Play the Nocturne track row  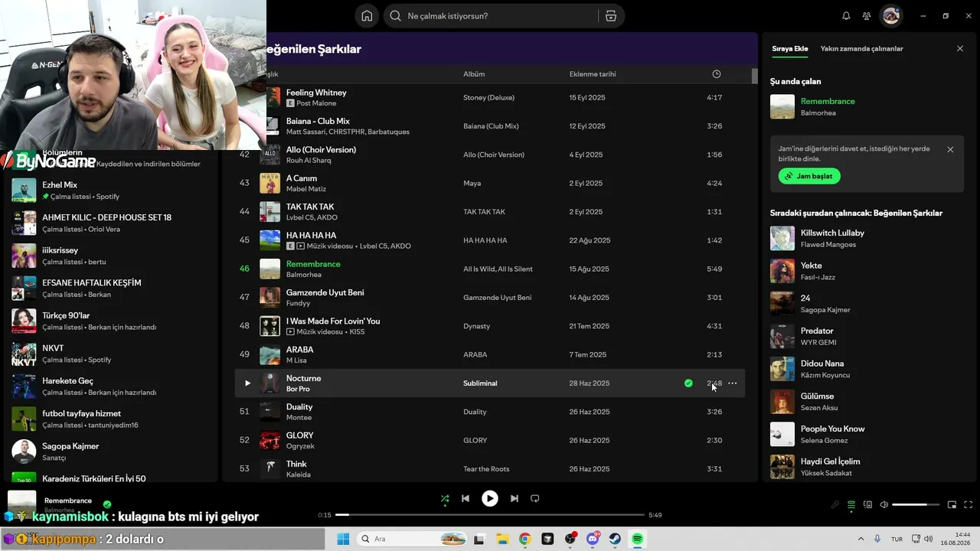tap(247, 383)
